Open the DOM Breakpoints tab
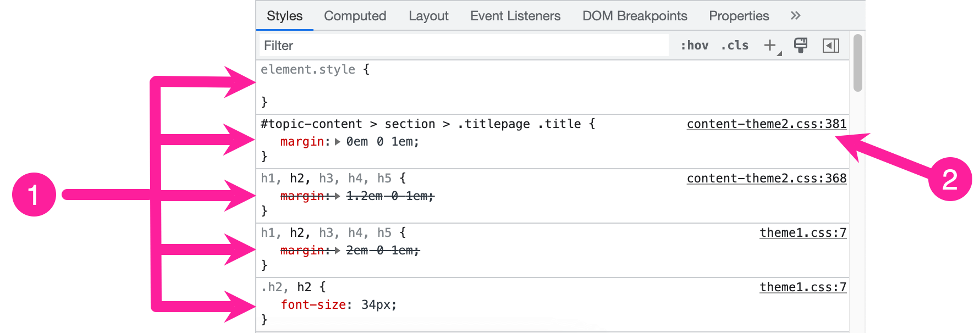Viewport: 980px width, 333px height. 635,16
